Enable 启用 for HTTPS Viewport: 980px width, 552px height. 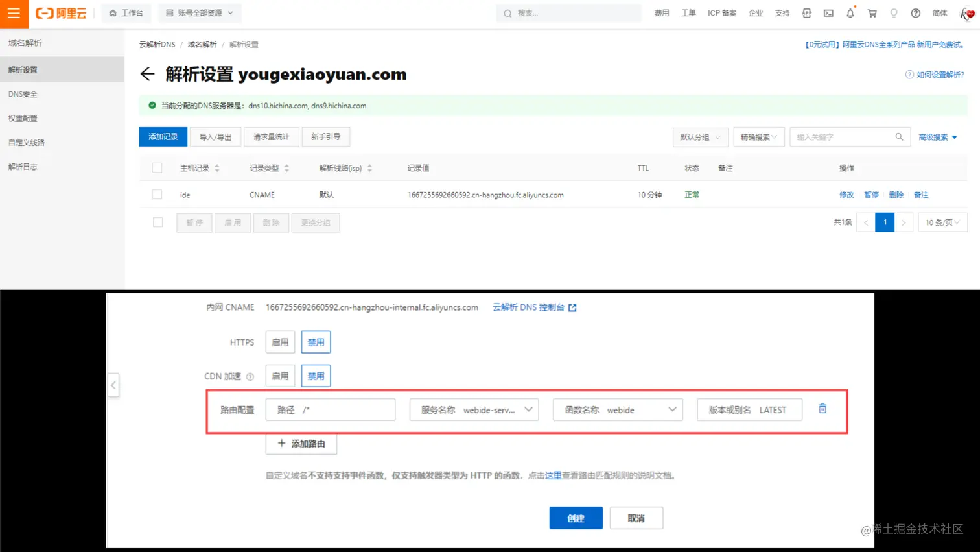(x=279, y=342)
